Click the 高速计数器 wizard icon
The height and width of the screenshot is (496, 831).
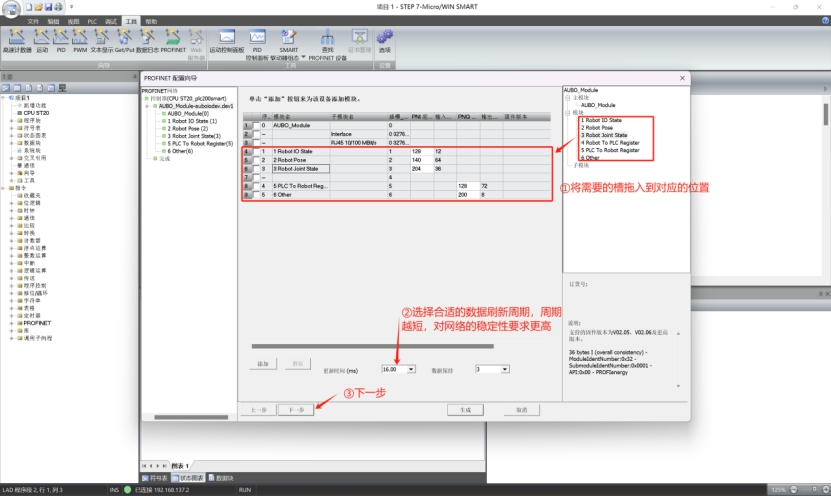pos(16,37)
